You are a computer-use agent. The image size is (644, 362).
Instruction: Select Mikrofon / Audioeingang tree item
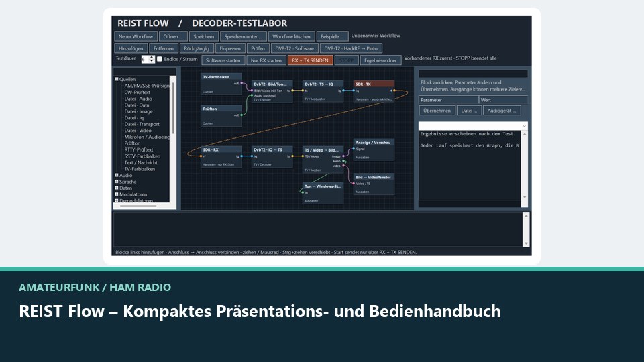[x=147, y=137]
